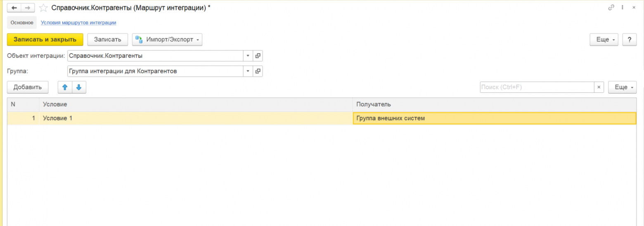Click the Записать button

(108, 40)
